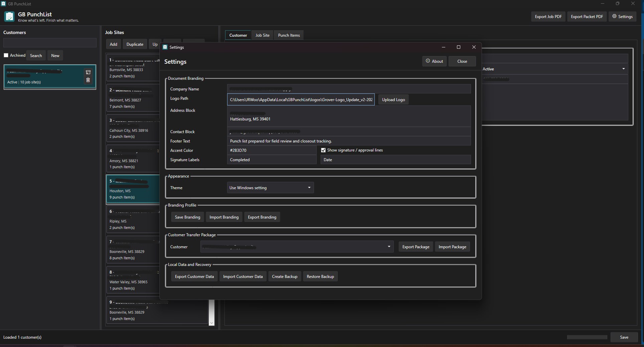Open the About dialog
The width and height of the screenshot is (644, 347).
click(434, 61)
